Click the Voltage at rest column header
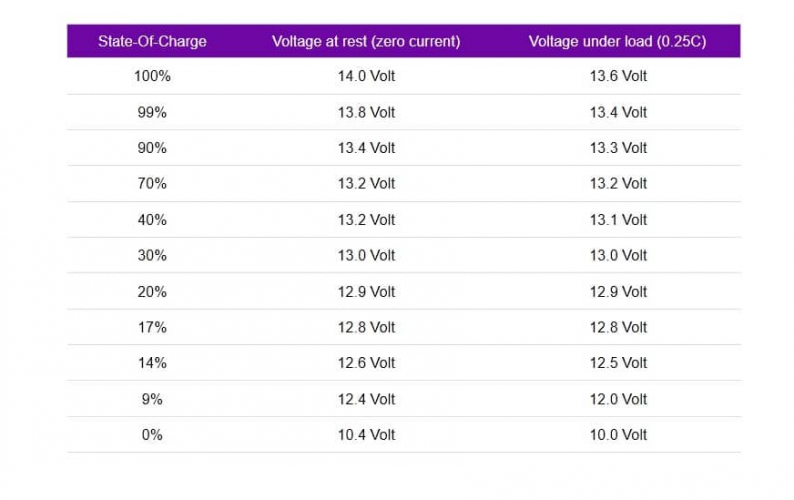Image resolution: width=794 pixels, height=500 pixels. point(366,41)
